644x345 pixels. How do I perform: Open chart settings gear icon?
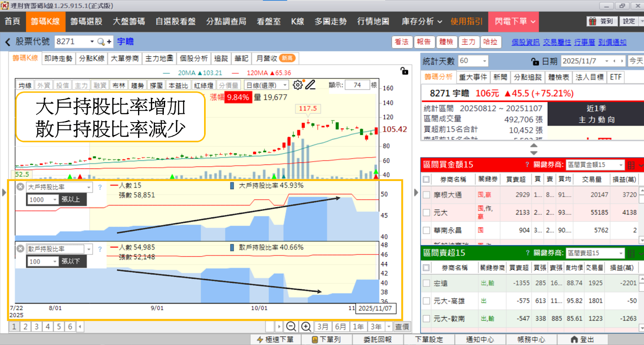tap(297, 85)
